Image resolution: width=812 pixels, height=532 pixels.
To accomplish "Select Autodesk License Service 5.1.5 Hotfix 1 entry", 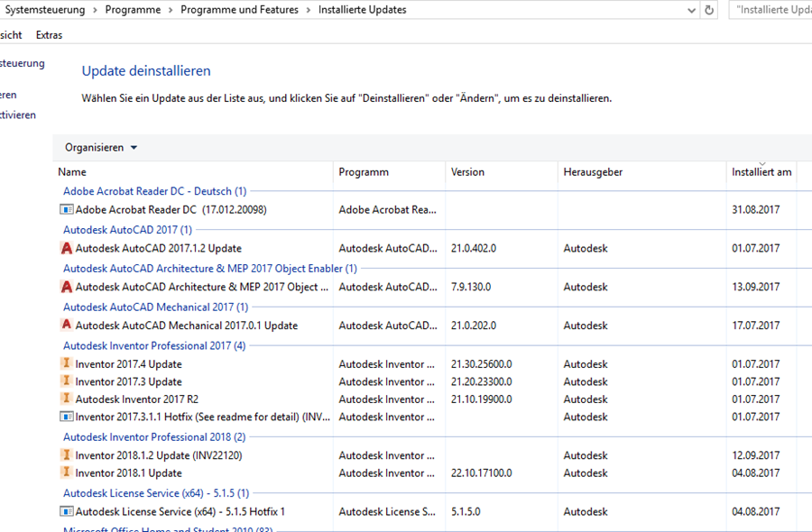I will (x=180, y=511).
